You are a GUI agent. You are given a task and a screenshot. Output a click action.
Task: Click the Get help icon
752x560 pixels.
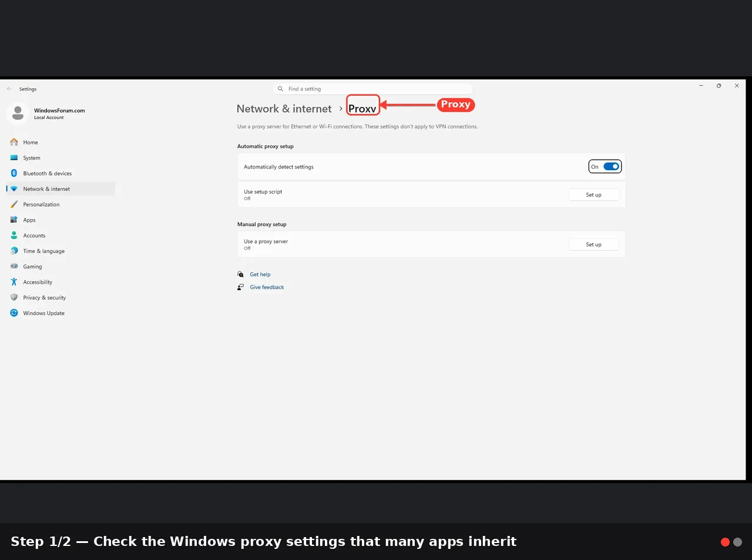pyautogui.click(x=241, y=274)
